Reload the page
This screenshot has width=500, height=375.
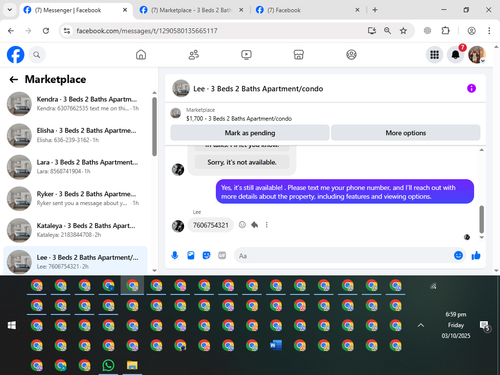point(46,31)
